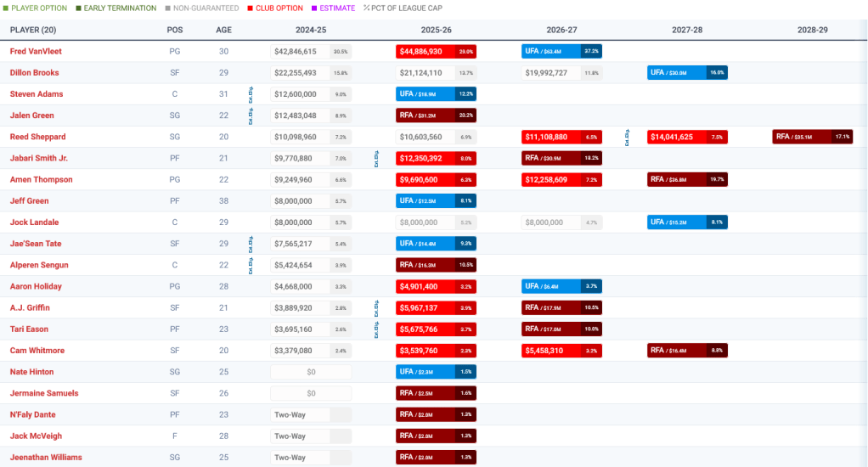Open Fred VanVleet's player page
868x467 pixels.
(36, 52)
